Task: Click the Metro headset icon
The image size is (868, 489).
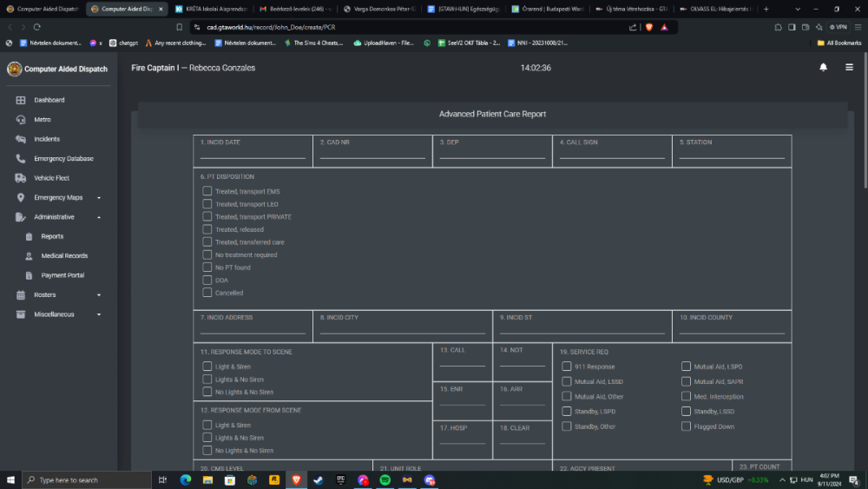Action: 21,120
